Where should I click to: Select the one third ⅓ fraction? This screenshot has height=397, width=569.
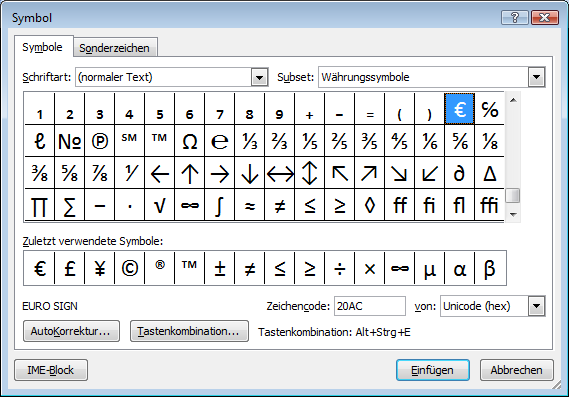tap(249, 141)
